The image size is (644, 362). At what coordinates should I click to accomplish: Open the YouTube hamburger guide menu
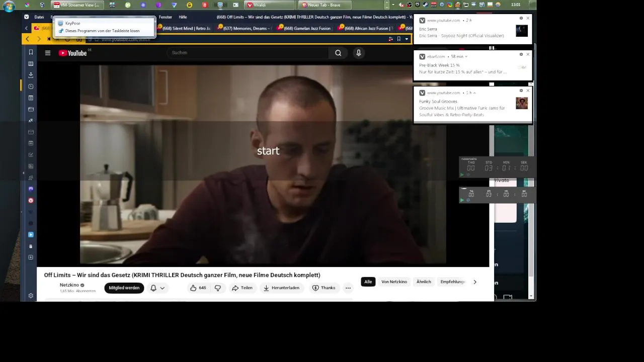click(x=48, y=53)
